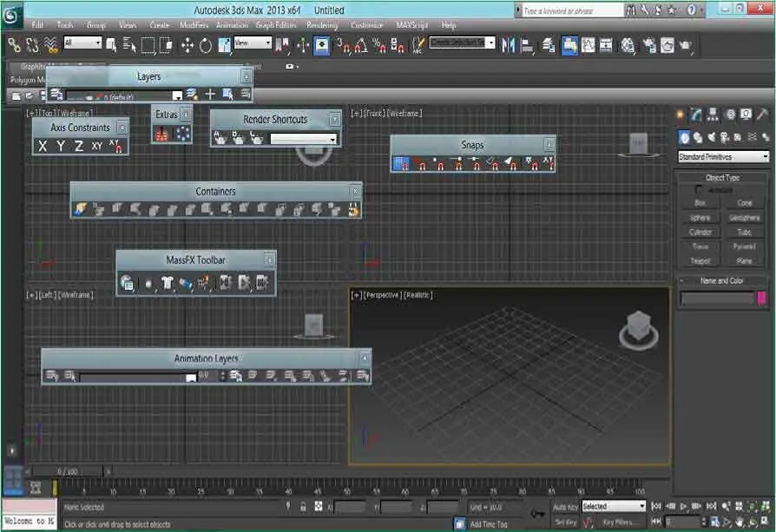Open the Modifiers menu
Screen dimensions: 776x532
click(x=194, y=24)
